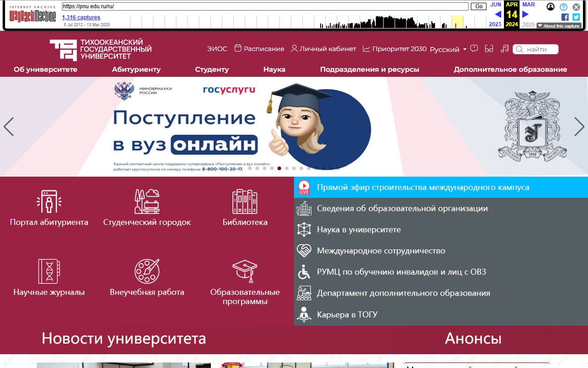Show the previous banner slide arrow
588x368 pixels.
pos(9,126)
